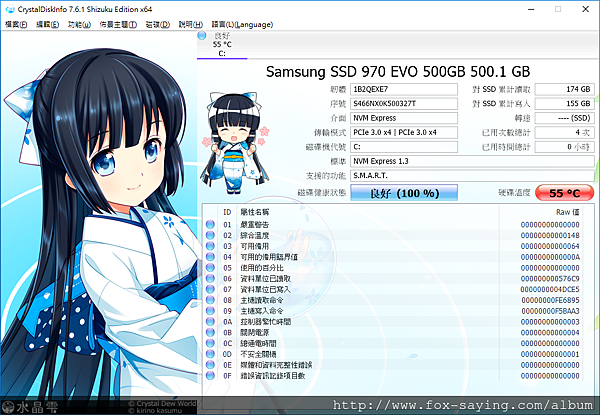Click the status orb for attribute 02
Viewport: 600px width, 415px height.
pyautogui.click(x=210, y=235)
